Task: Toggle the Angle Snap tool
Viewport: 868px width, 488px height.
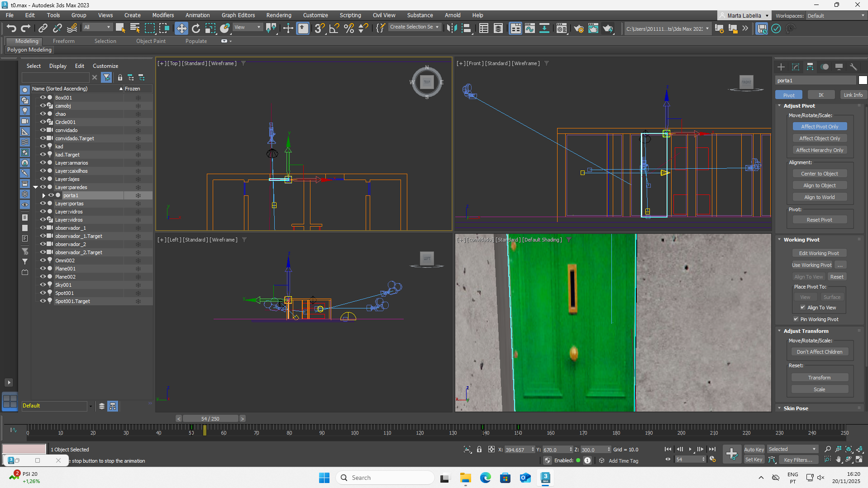Action: pos(334,28)
